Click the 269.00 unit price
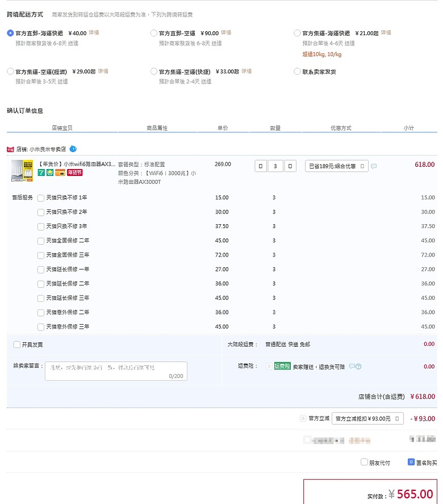Screen dimensions: 443x504 pyautogui.click(x=223, y=164)
